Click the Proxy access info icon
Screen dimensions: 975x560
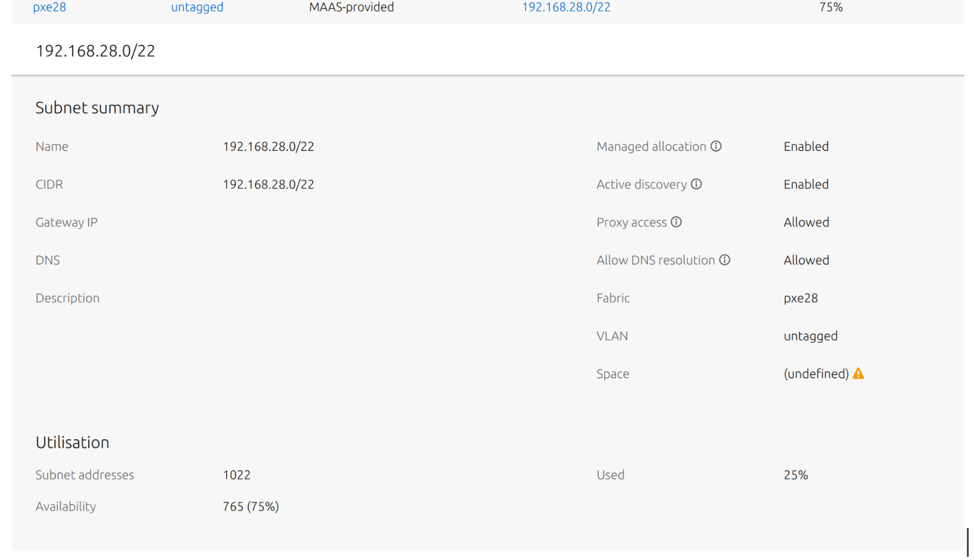coord(676,222)
